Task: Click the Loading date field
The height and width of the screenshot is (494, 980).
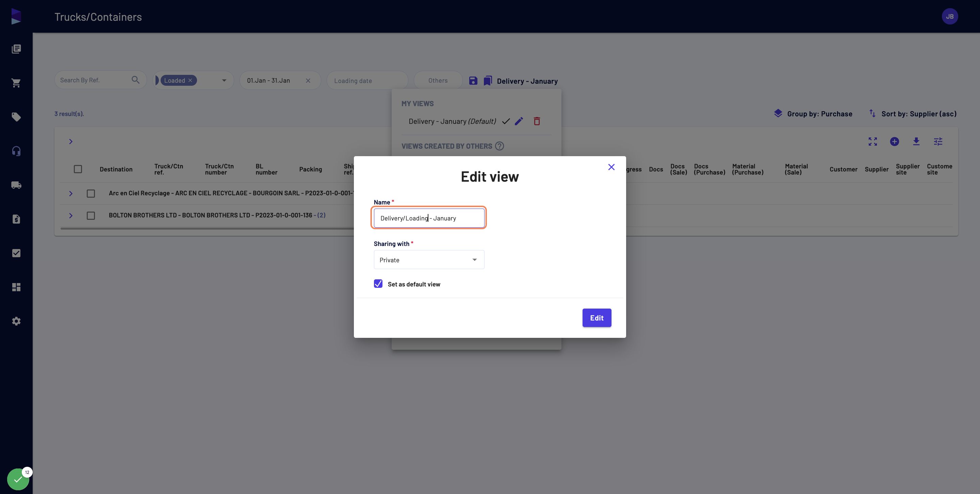Action: click(x=367, y=81)
